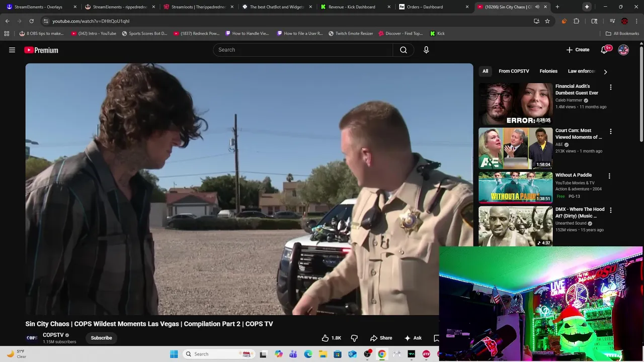Select the Law enforcement filter chip
The height and width of the screenshot is (362, 644).
581,71
